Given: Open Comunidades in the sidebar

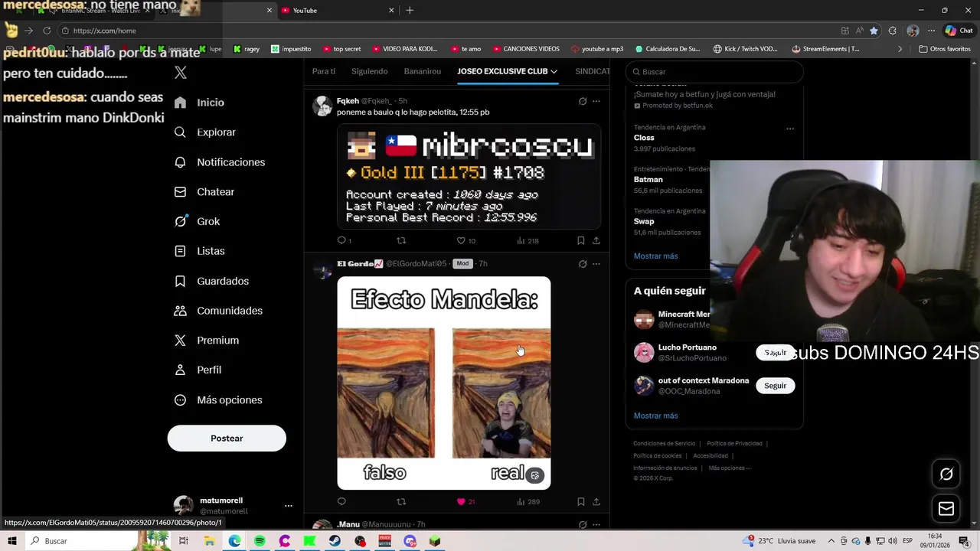Looking at the screenshot, I should point(218,311).
